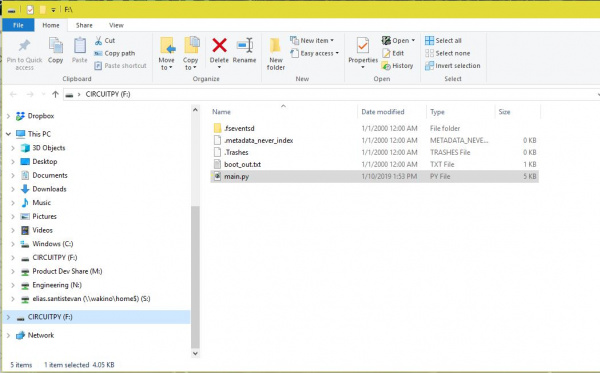Click navigation pane scroll up arrow

[x=195, y=110]
